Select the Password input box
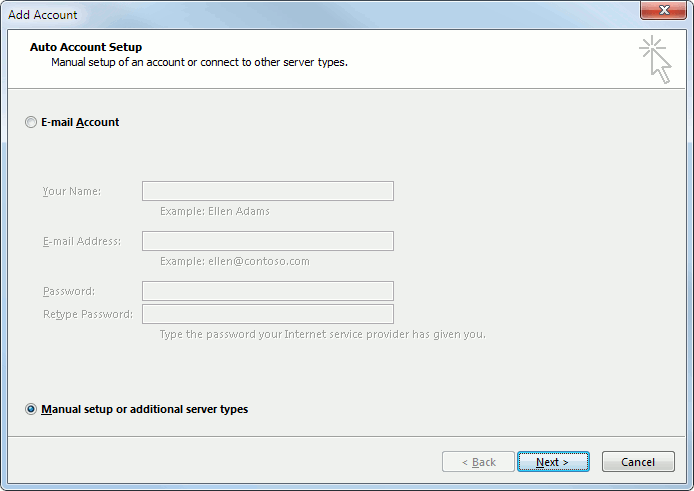This screenshot has height=491, width=694. (267, 291)
